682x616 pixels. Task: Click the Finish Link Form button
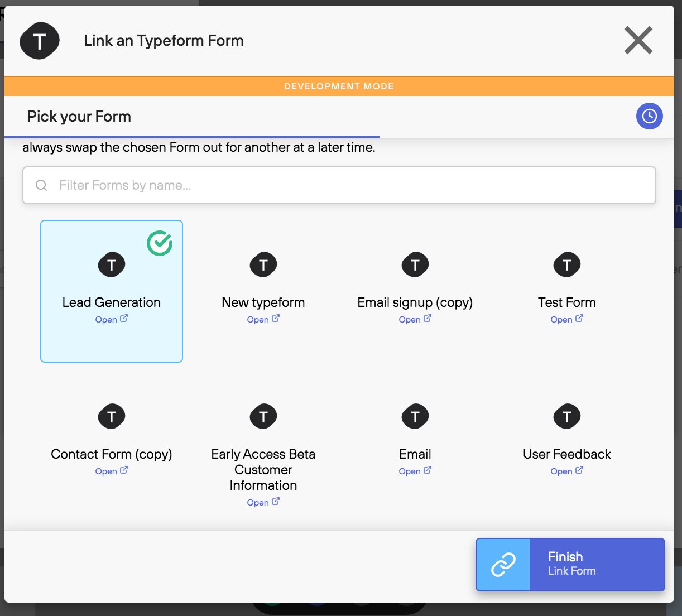click(x=570, y=564)
